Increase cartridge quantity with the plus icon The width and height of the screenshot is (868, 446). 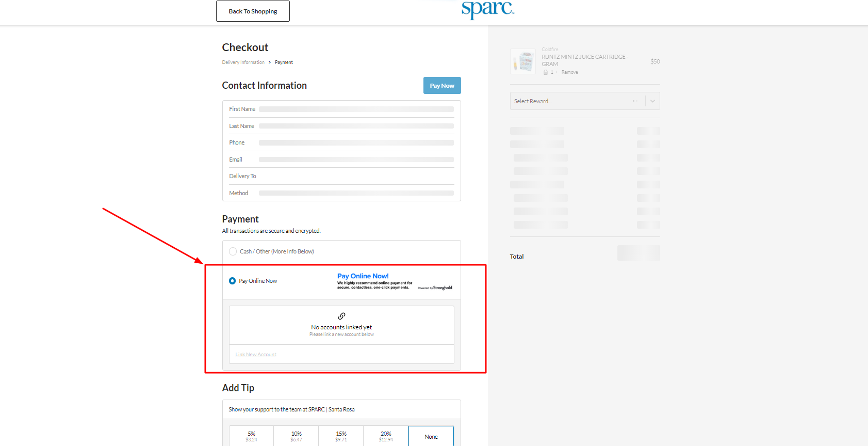point(556,72)
